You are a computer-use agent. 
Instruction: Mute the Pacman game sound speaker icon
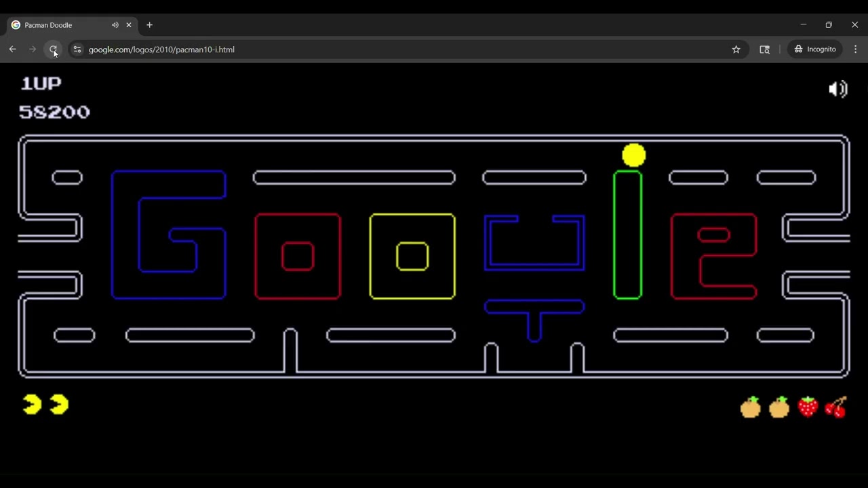(x=838, y=89)
